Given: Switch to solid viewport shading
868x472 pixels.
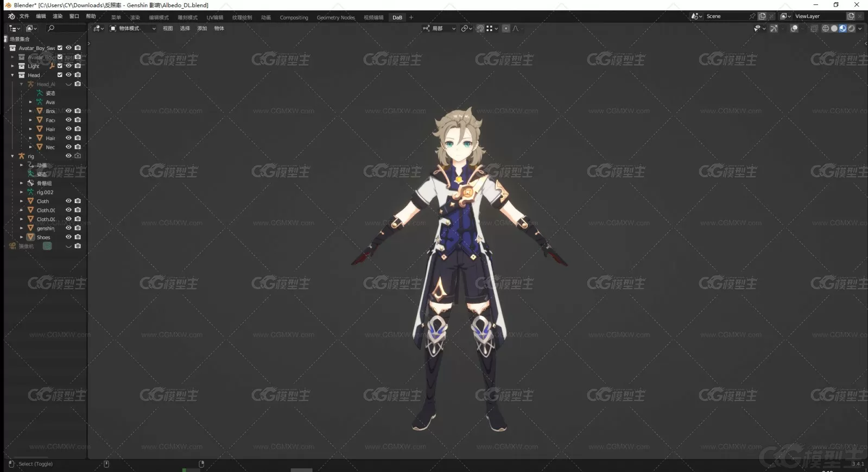Looking at the screenshot, I should tap(834, 28).
